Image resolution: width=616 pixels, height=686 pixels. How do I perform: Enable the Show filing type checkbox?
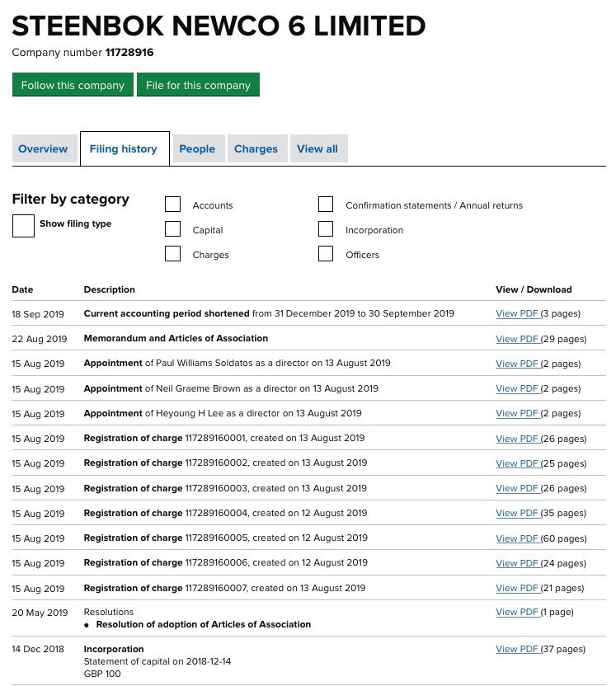click(23, 226)
